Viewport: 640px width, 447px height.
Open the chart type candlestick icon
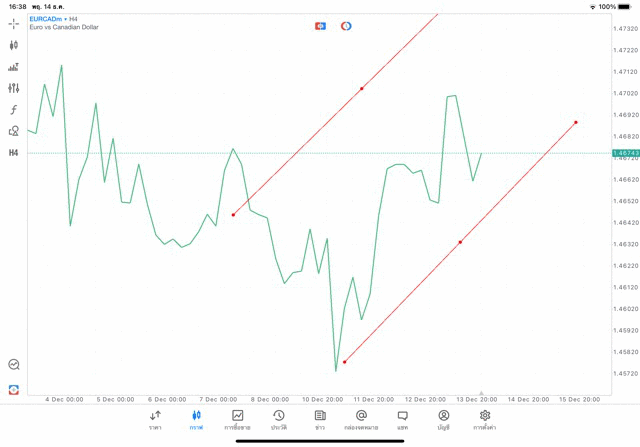point(14,45)
